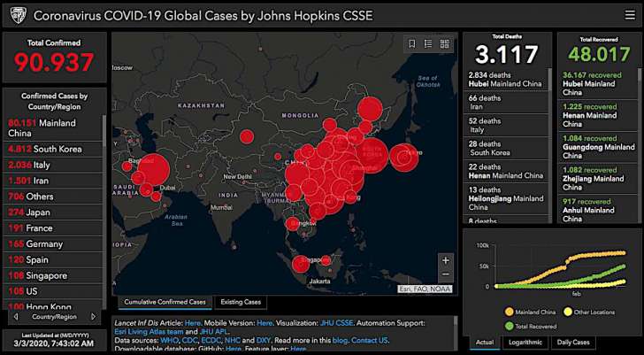Zoom out on the map with the minus button
644x355 pixels.
[446, 274]
